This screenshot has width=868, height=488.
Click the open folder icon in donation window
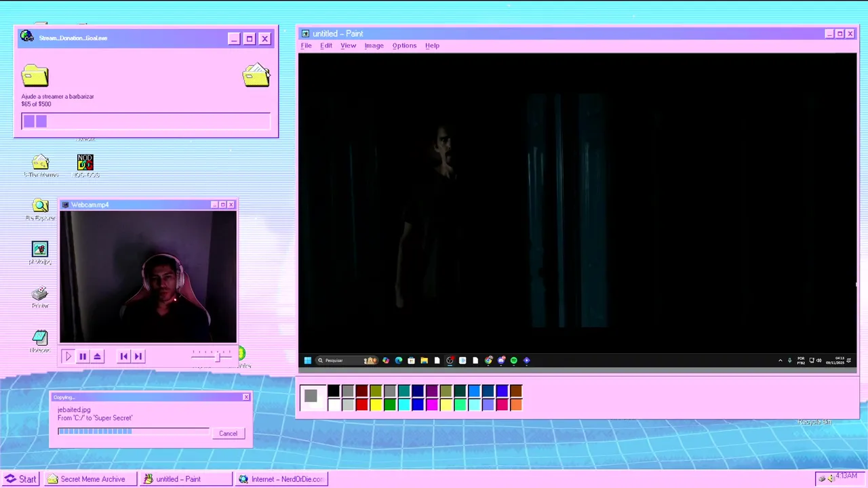(256, 75)
